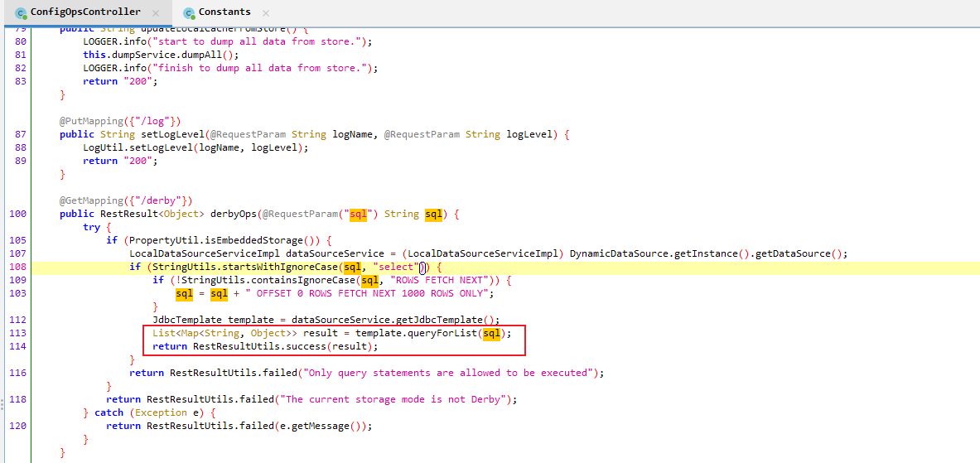Click DynamicDataSource.getInstance() on line 107
This screenshot has width=980, height=463.
(659, 253)
